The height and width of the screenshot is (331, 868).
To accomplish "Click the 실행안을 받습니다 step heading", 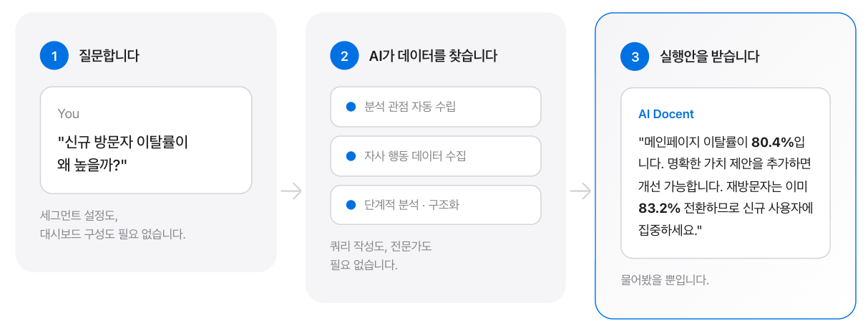I will coord(709,57).
